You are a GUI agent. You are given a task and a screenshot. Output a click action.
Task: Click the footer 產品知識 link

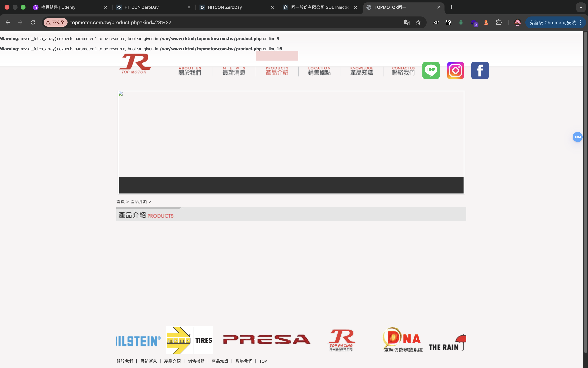click(220, 361)
